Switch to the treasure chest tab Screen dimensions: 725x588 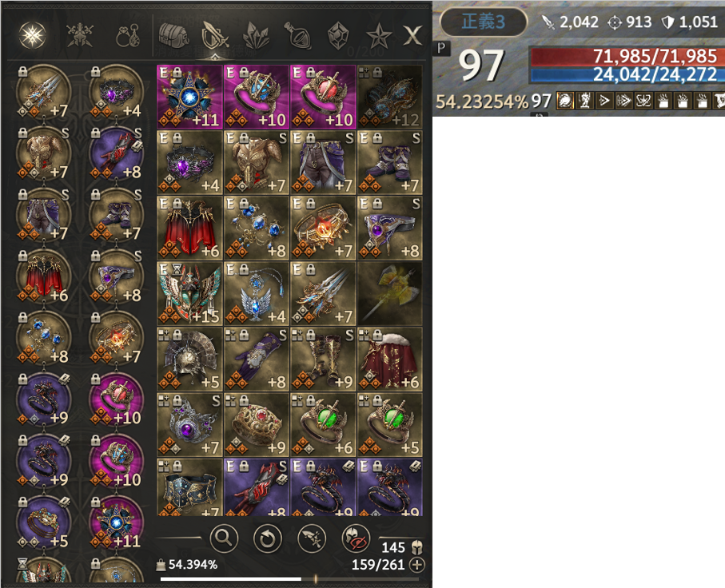coord(173,36)
